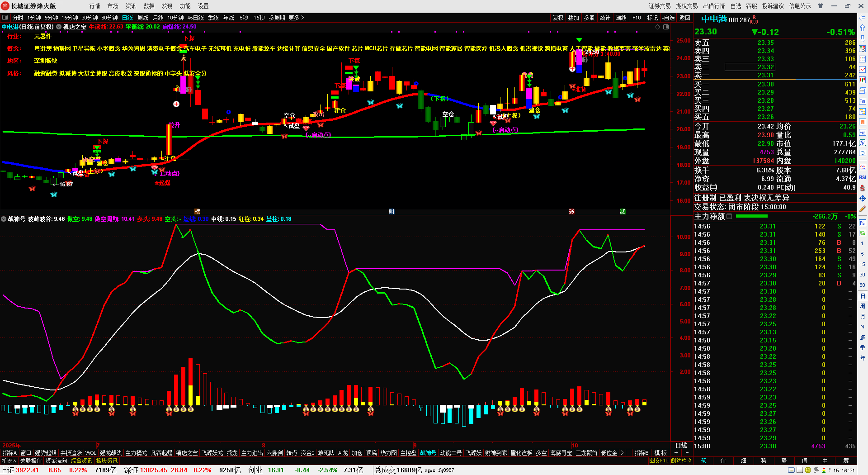Open 投诉建议 complaints and suggestions
This screenshot has width=868, height=475.
pos(773,6)
